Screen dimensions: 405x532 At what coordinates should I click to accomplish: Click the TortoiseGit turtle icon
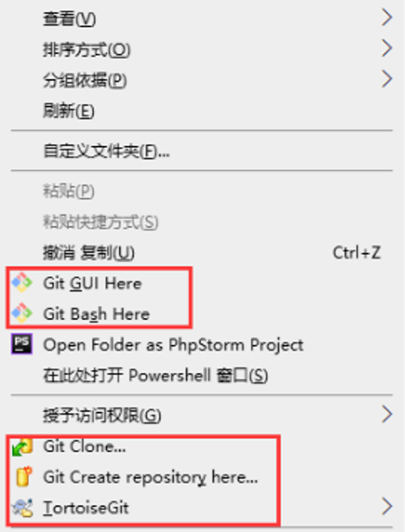pyautogui.click(x=22, y=508)
